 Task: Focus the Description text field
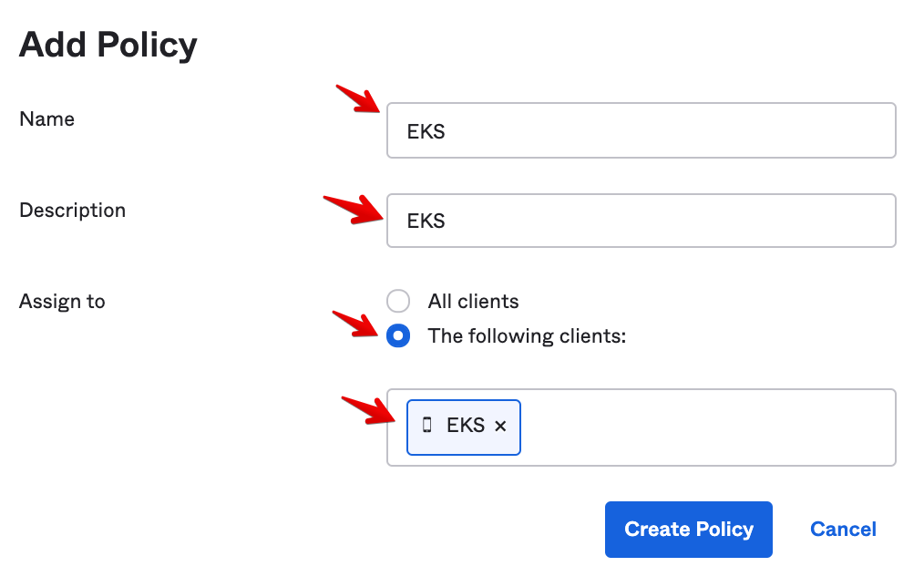[x=641, y=221]
